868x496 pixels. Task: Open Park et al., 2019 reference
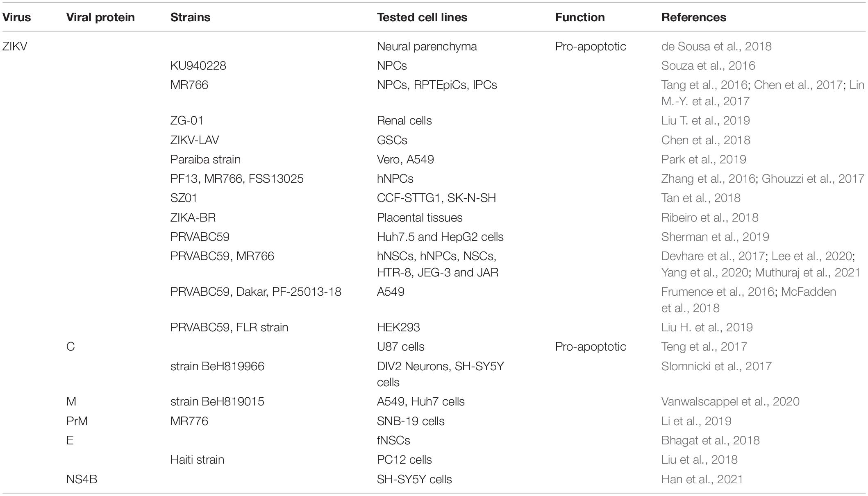click(x=703, y=159)
